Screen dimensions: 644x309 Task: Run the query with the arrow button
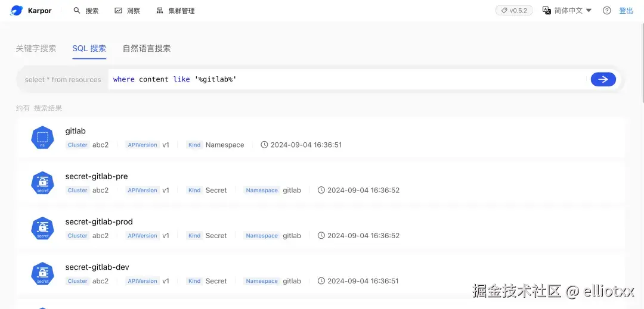[603, 79]
